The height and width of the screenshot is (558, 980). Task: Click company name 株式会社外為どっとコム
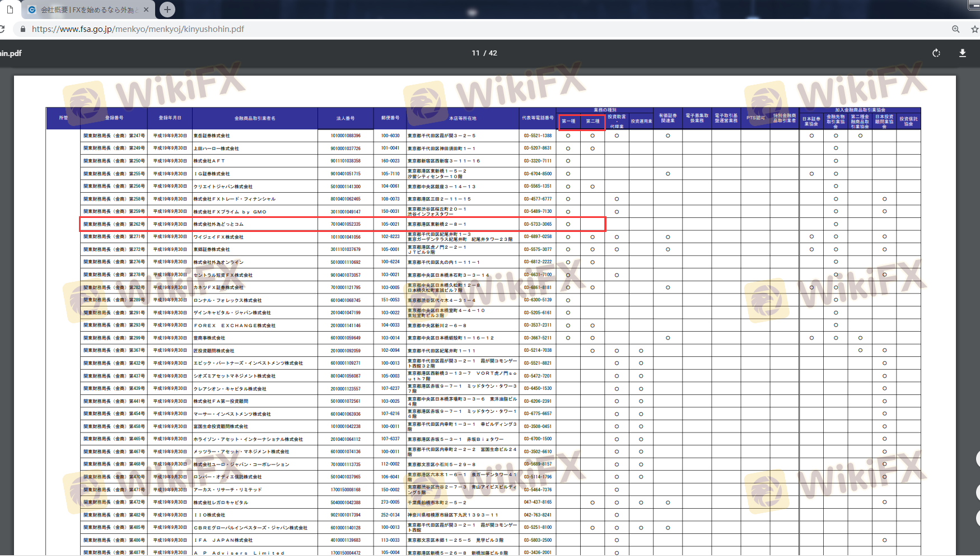pos(218,225)
